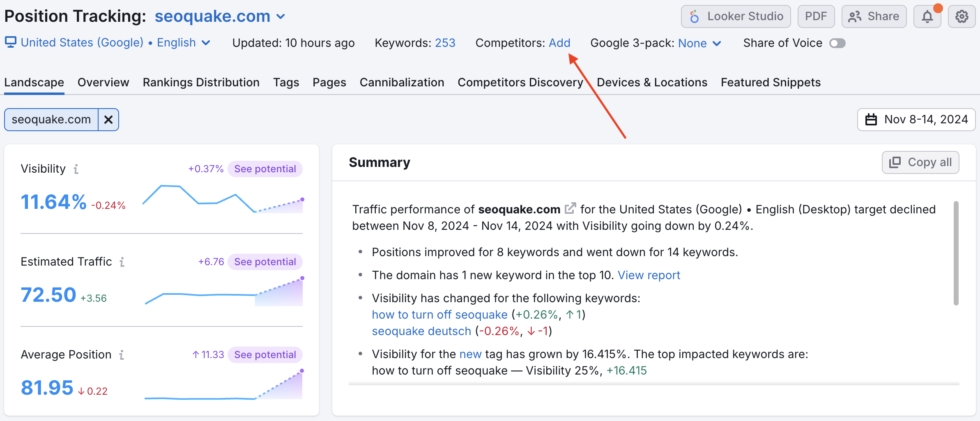Click Visibility info icon

point(76,169)
